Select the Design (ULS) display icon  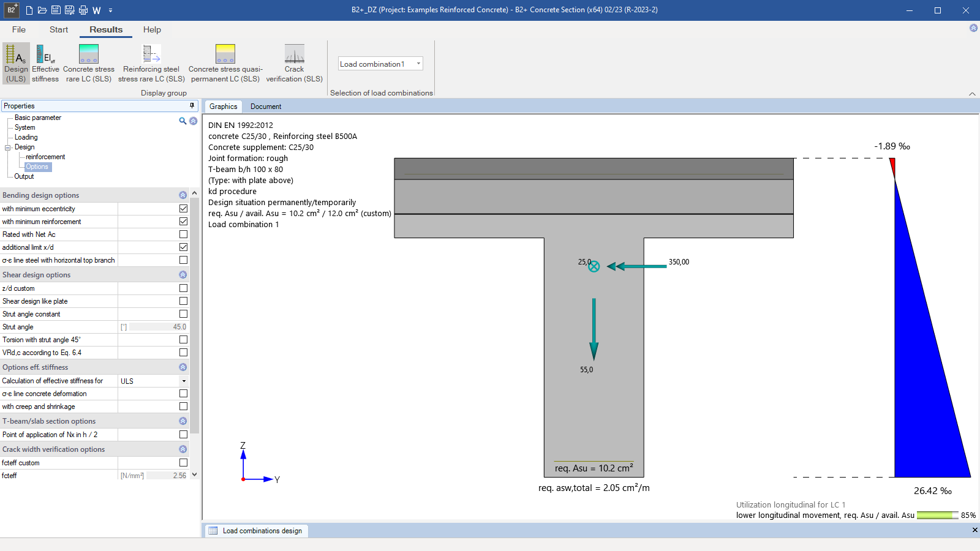[x=16, y=63]
